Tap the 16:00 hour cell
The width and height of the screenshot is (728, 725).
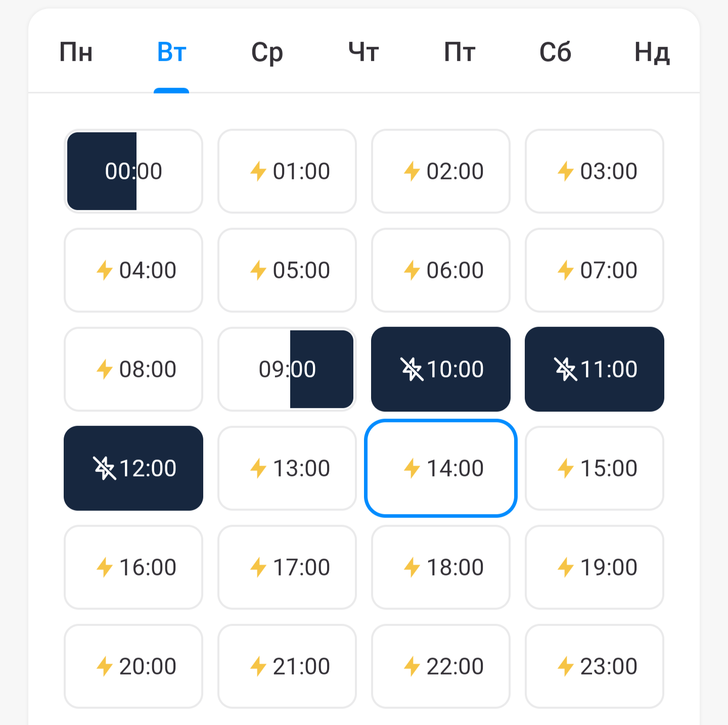(133, 567)
